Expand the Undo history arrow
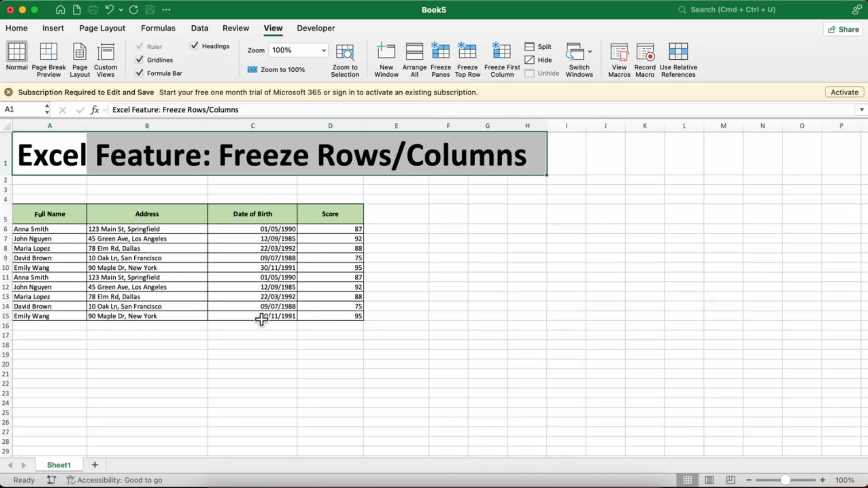Viewport: 868px width, 488px height. 121,9
